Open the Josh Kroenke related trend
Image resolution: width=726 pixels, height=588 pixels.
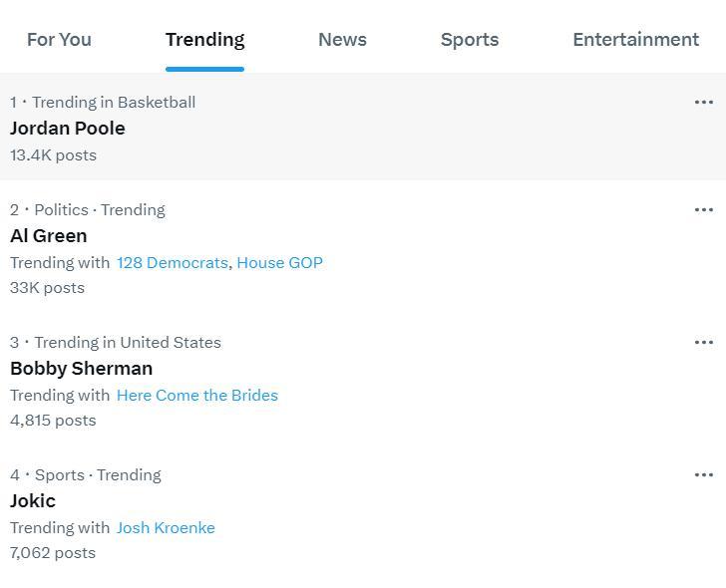coord(166,528)
